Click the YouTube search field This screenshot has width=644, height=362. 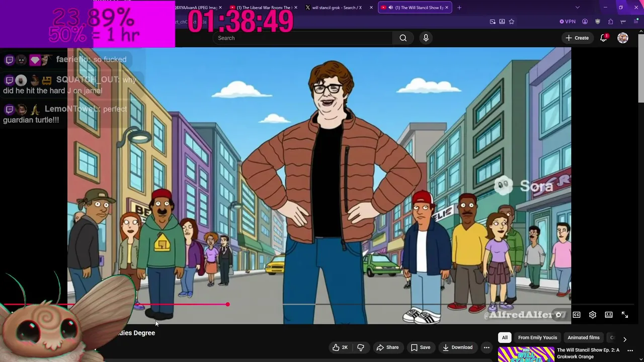tap(303, 38)
